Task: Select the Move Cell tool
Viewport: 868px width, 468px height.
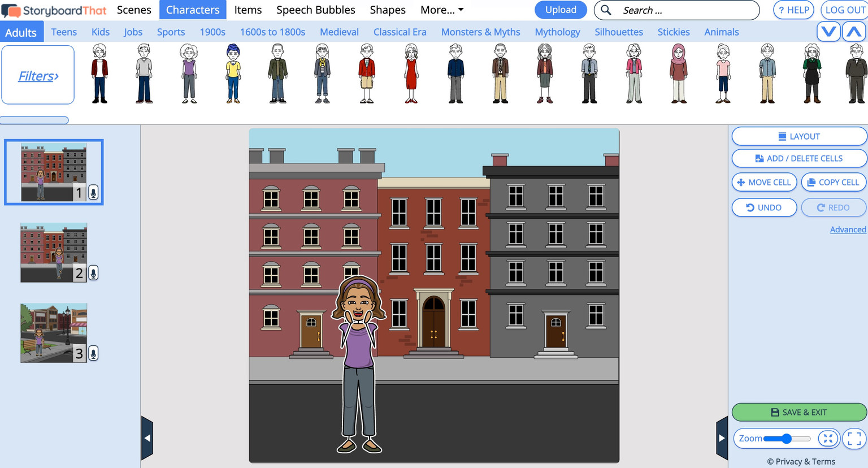Action: [764, 182]
